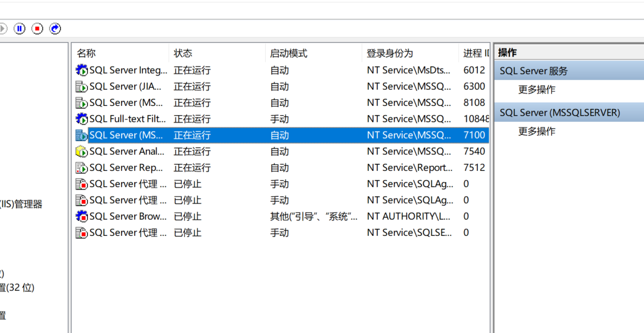Click agent icon in NT Service\SQLSE... row
644x333 pixels.
click(82, 233)
